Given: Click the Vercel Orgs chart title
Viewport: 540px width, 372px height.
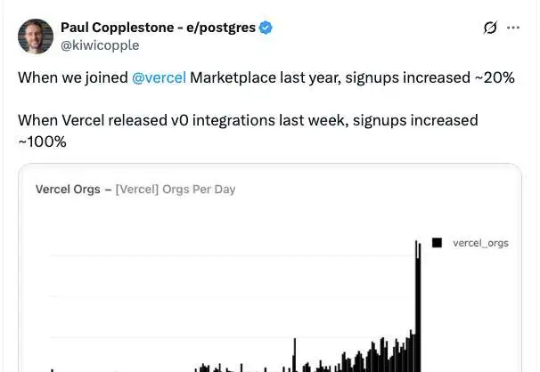Looking at the screenshot, I should (x=68, y=189).
